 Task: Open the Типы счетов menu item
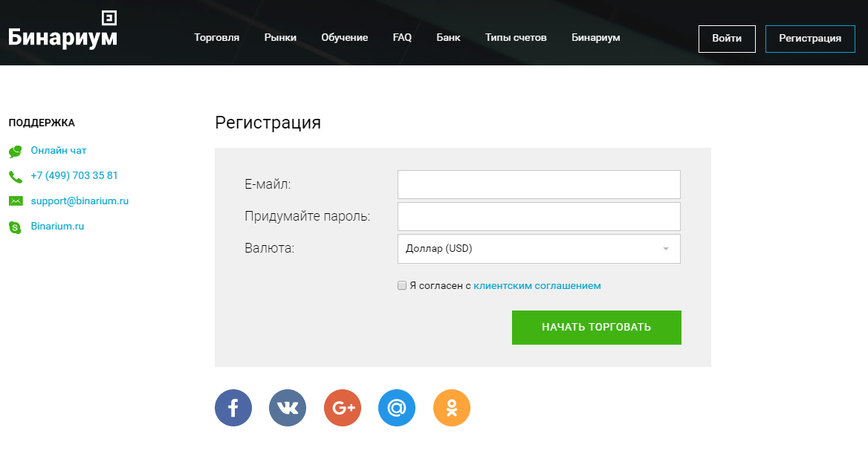pyautogui.click(x=516, y=38)
